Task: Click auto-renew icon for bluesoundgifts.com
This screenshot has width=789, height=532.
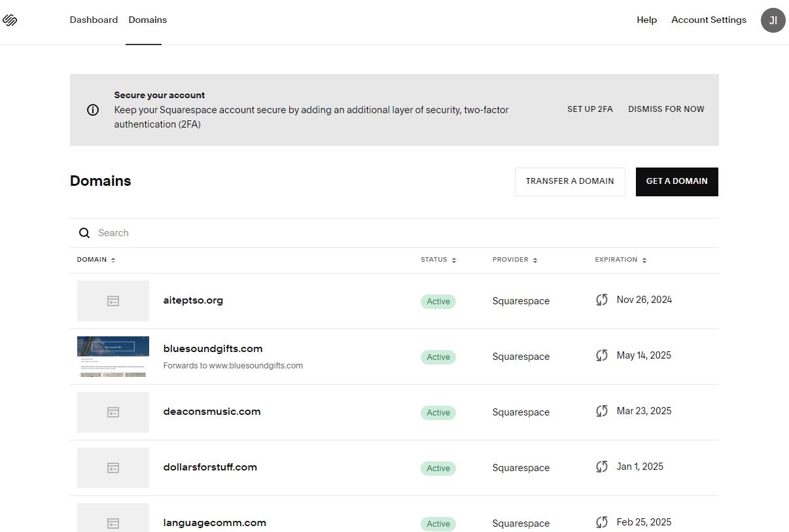Action: (x=602, y=355)
